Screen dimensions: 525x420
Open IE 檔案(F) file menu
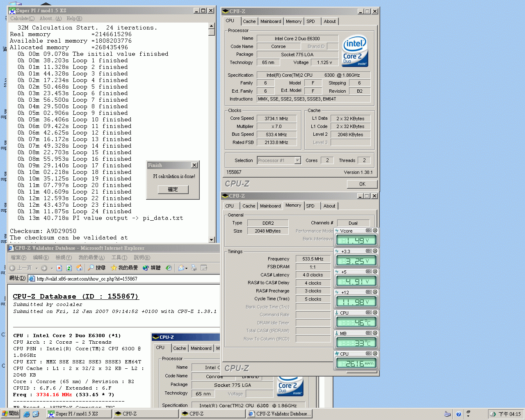(x=18, y=258)
